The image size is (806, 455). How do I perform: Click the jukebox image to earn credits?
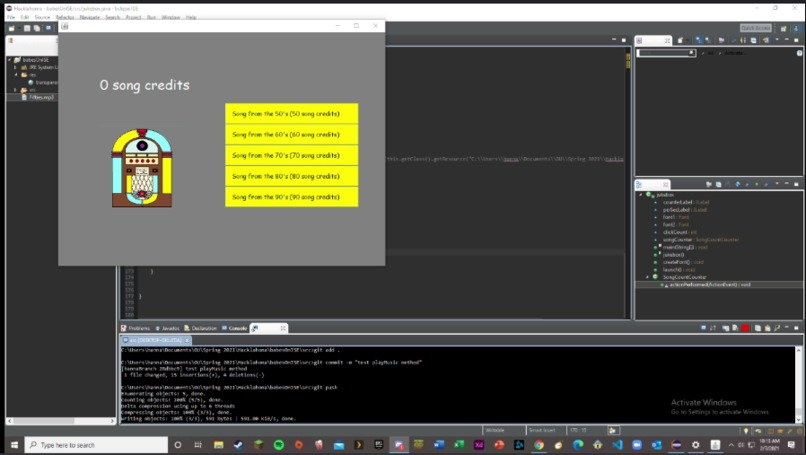pos(142,168)
